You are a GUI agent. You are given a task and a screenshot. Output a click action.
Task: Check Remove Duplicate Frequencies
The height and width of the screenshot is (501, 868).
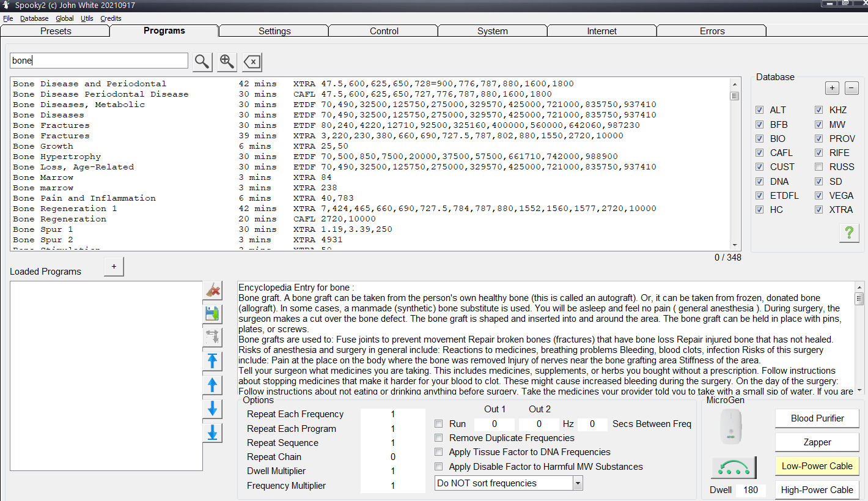pyautogui.click(x=438, y=438)
